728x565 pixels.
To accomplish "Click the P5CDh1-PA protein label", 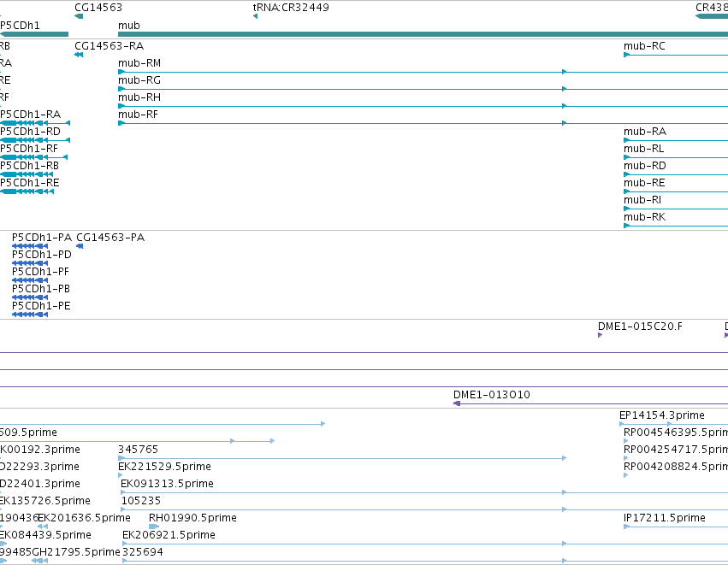I will 42,238.
